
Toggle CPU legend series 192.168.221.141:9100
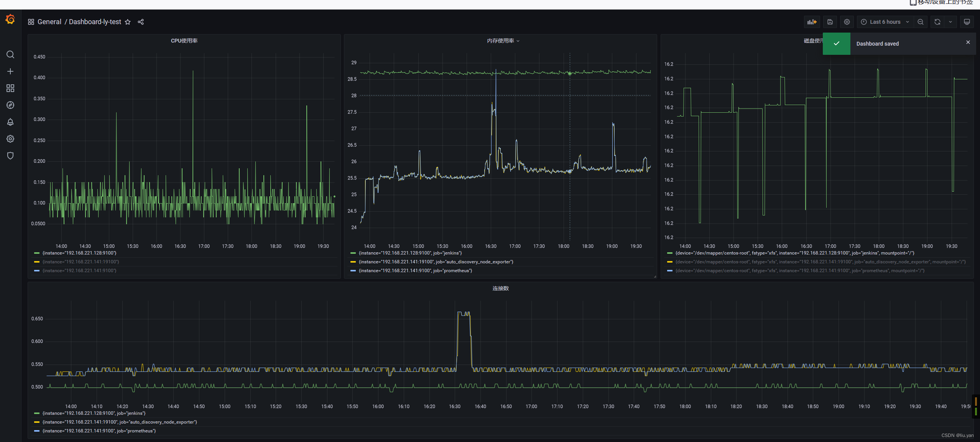79,271
